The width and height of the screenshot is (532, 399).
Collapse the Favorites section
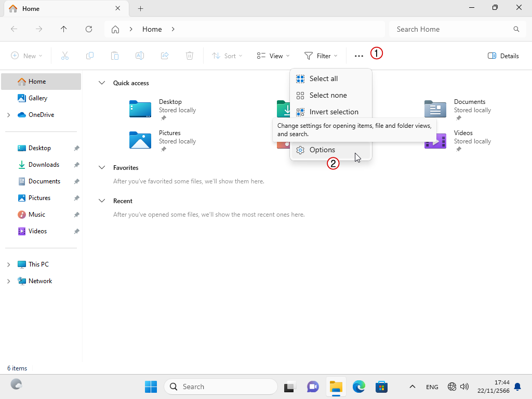(x=102, y=168)
